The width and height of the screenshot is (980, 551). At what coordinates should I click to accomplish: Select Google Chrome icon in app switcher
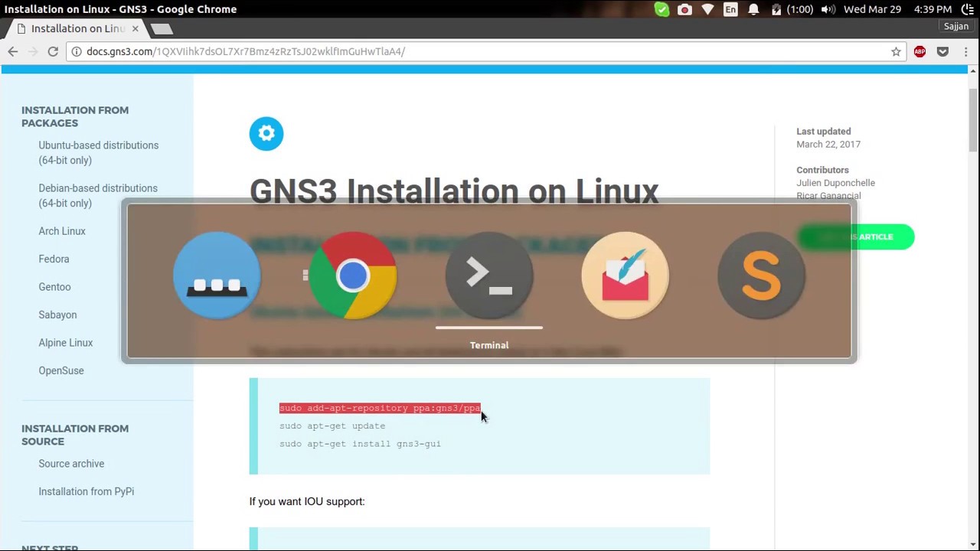click(x=353, y=275)
